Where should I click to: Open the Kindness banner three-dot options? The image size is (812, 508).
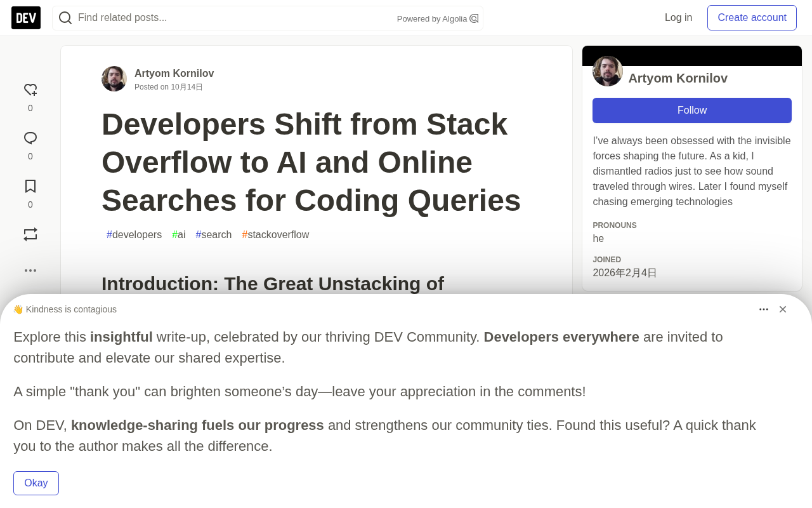tap(764, 309)
